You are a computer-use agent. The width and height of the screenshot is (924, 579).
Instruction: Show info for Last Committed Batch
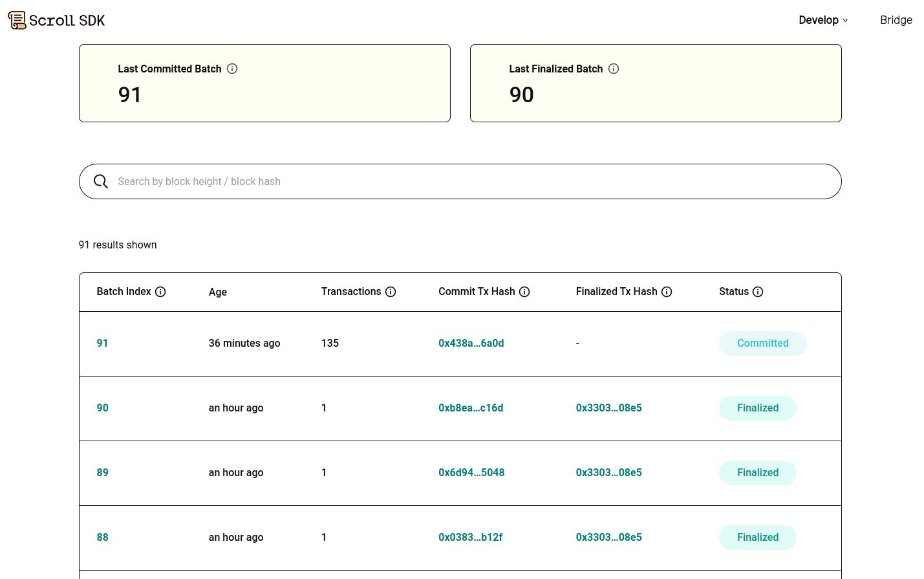point(232,69)
